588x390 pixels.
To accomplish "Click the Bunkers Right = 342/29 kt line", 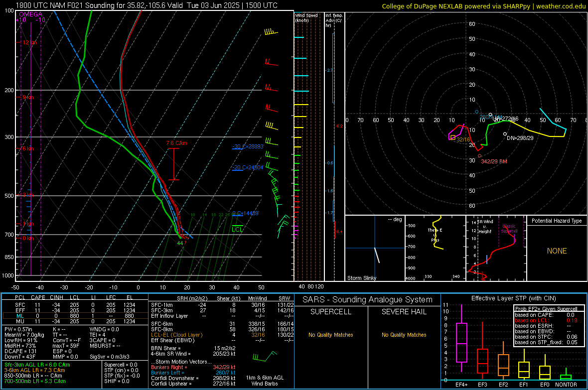I will (x=193, y=367).
